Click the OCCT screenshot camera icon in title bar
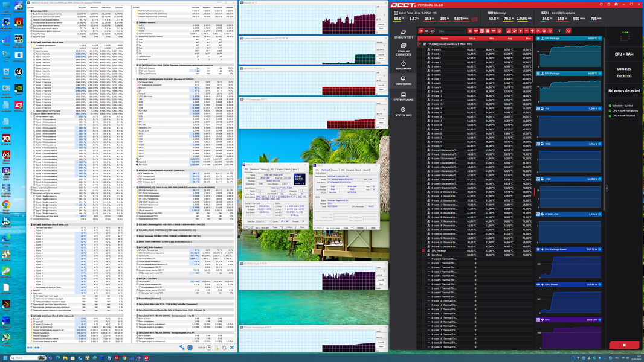 (x=616, y=4)
